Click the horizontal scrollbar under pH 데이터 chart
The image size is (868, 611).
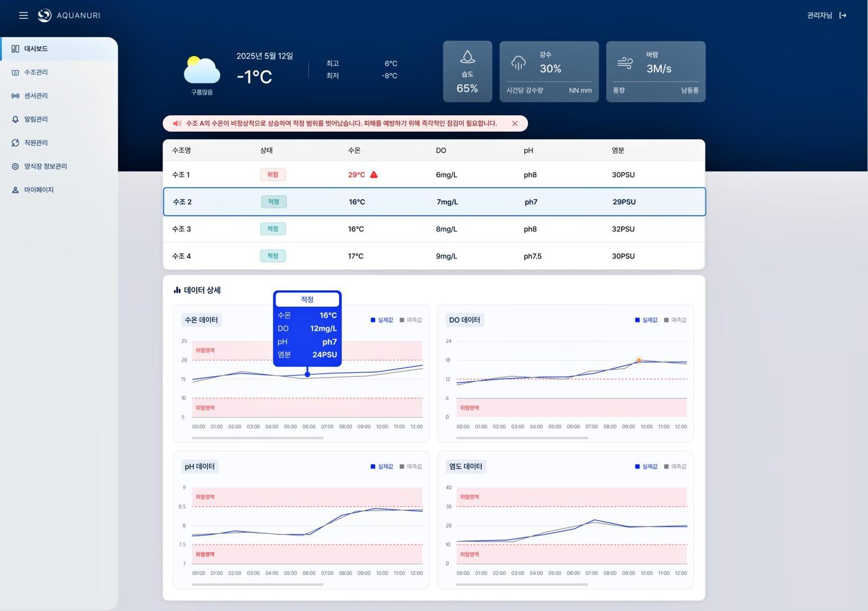258,584
